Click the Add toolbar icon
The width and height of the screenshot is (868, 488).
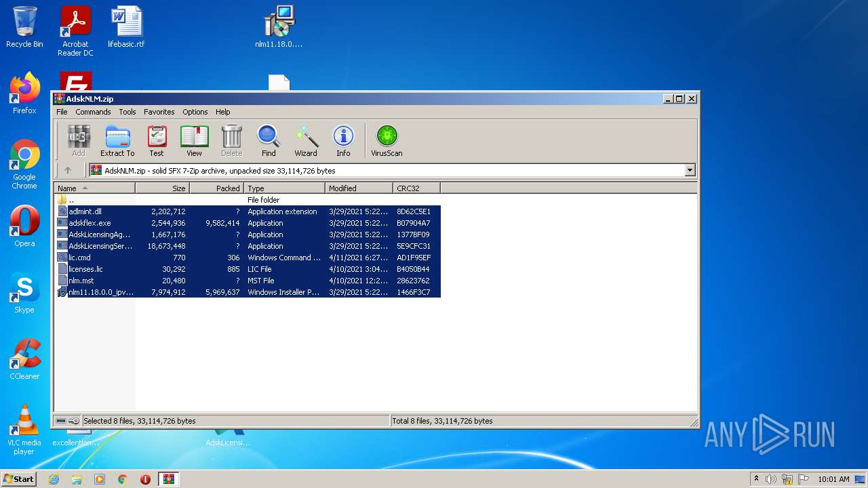79,141
